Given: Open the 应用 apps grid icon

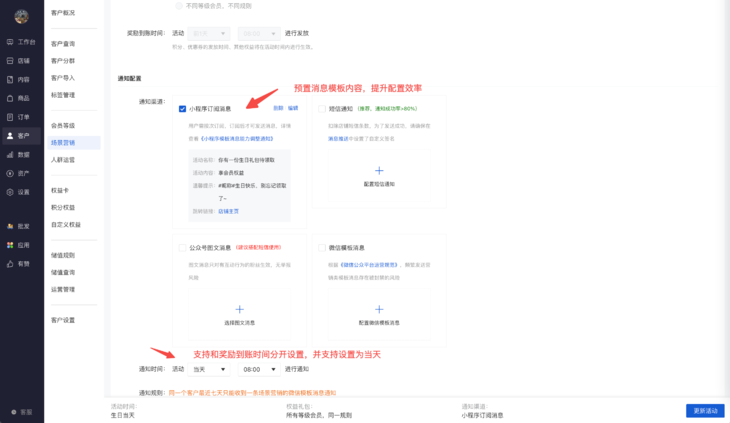Looking at the screenshot, I should pyautogui.click(x=10, y=245).
